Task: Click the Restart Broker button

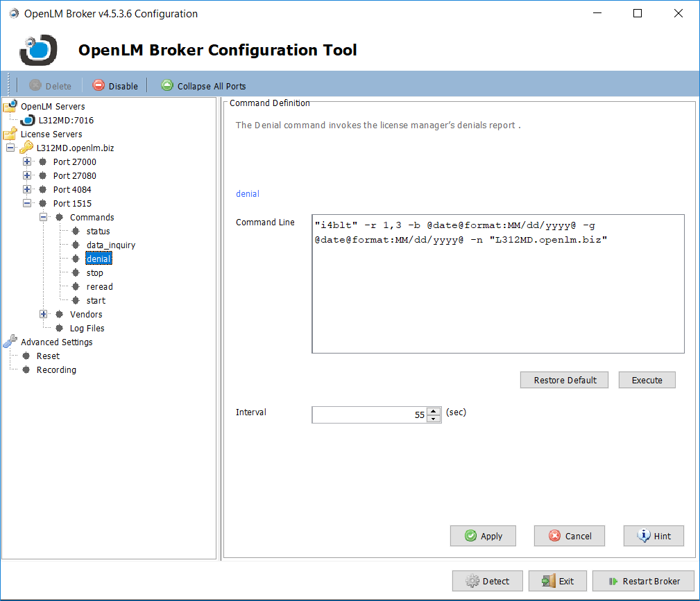Action: pos(643,581)
